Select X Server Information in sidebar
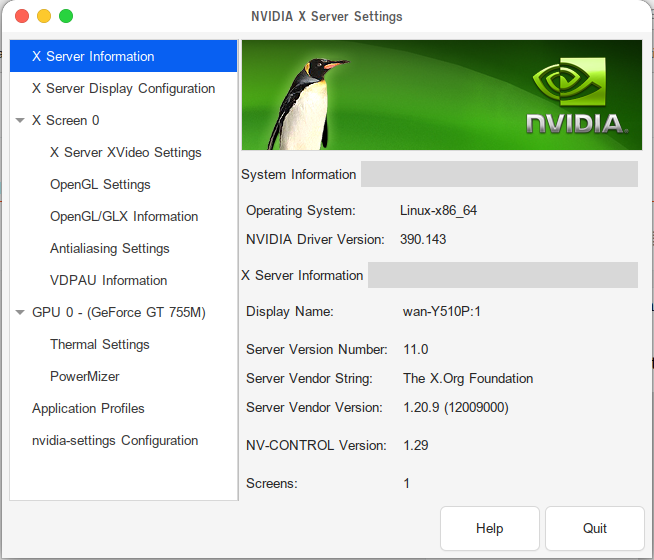The height and width of the screenshot is (560, 654). pyautogui.click(x=123, y=56)
